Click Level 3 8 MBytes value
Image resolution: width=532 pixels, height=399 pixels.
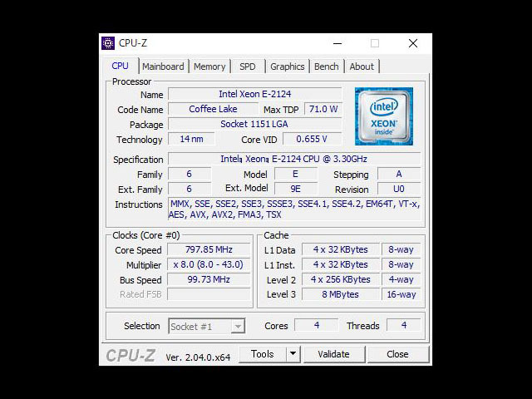pyautogui.click(x=341, y=294)
